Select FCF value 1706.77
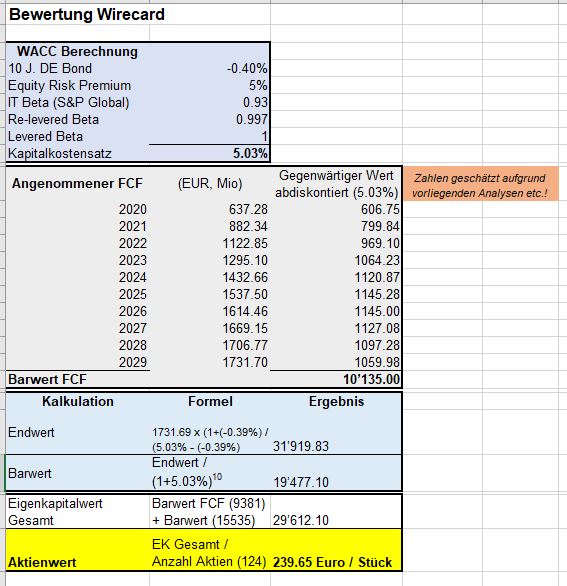The image size is (567, 586). [245, 345]
